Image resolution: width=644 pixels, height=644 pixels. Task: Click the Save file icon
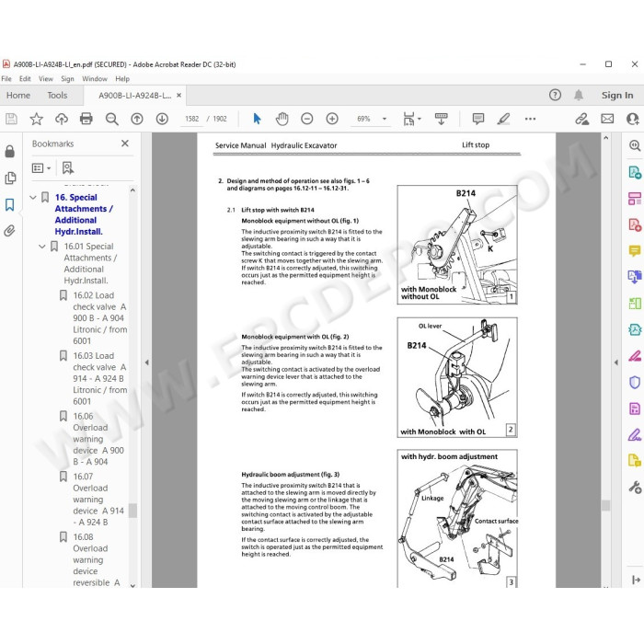(x=11, y=119)
